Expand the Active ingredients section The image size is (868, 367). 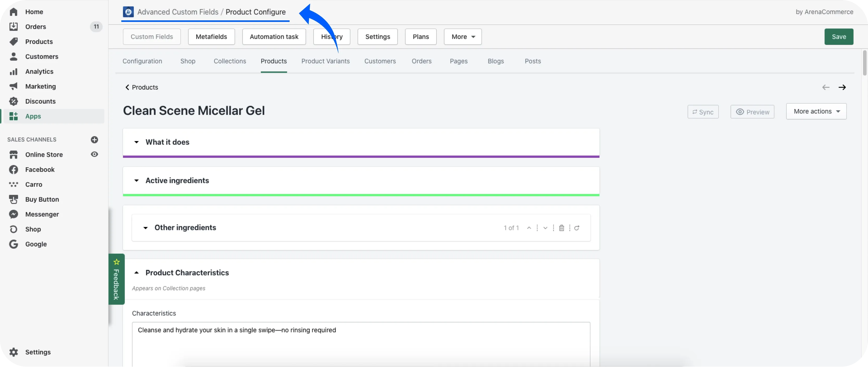(x=136, y=181)
